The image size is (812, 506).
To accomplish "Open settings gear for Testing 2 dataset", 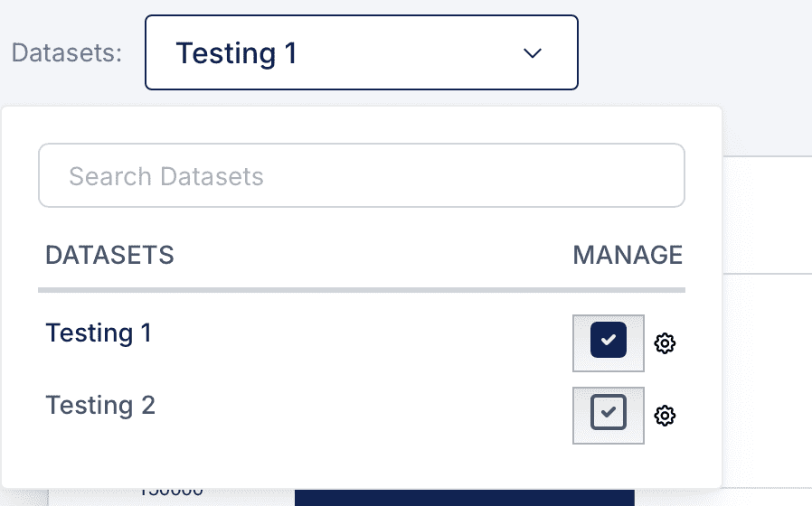I will [665, 416].
